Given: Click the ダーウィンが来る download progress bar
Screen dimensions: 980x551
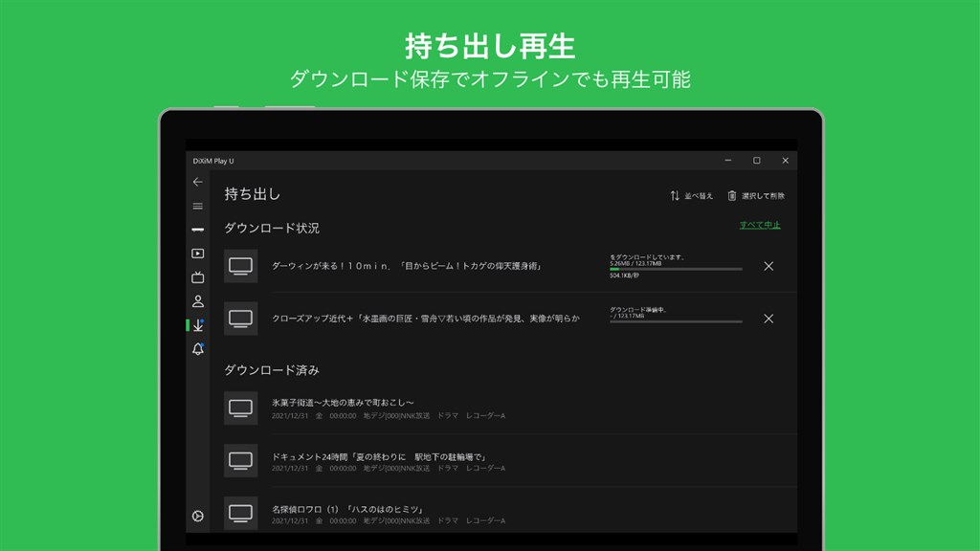Looking at the screenshot, I should [677, 269].
